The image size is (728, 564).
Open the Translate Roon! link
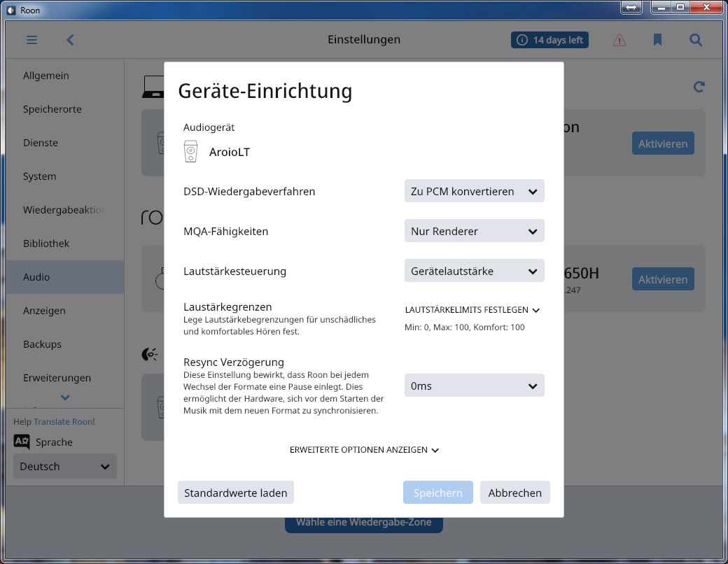[64, 421]
